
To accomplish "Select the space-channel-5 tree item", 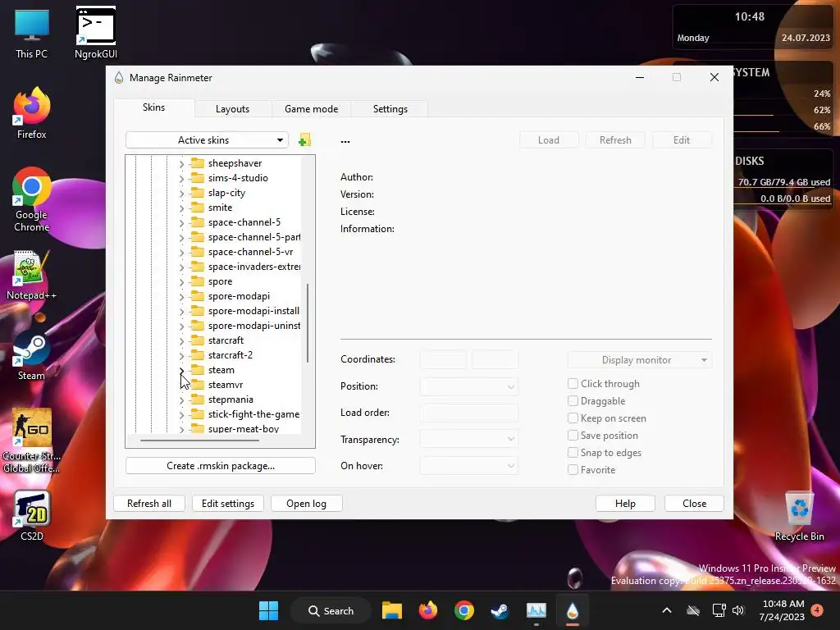I will pyautogui.click(x=244, y=222).
